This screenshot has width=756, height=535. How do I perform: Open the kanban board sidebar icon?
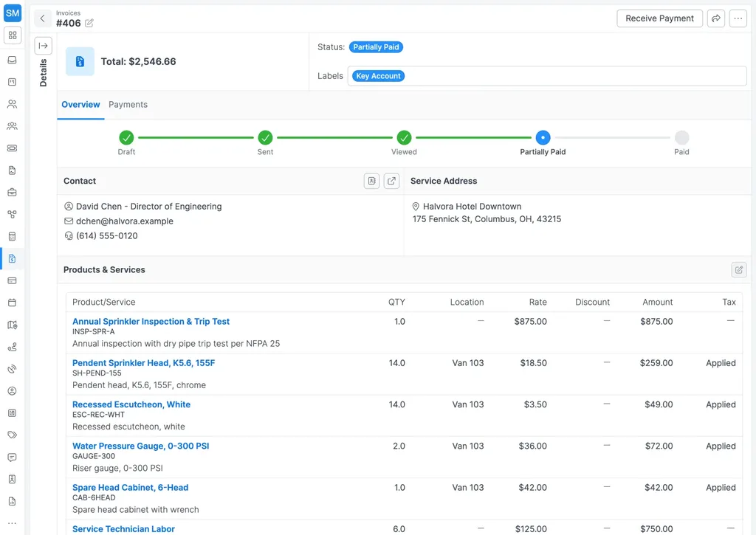[12, 82]
